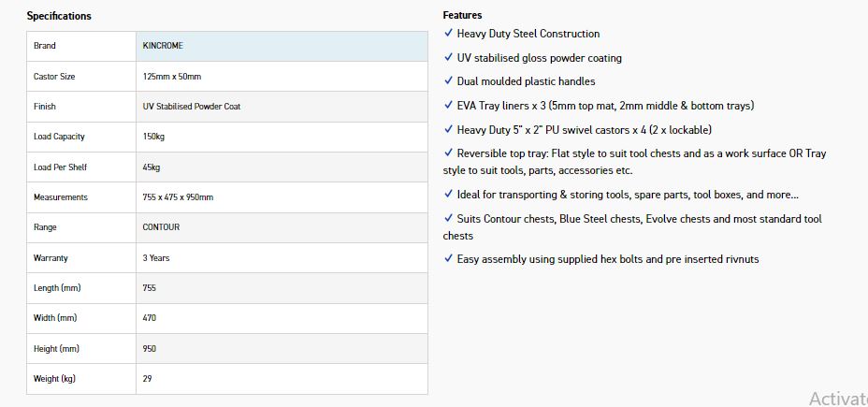
Task: Click the checkmark beside PU swivel castors feature
Action: point(449,130)
